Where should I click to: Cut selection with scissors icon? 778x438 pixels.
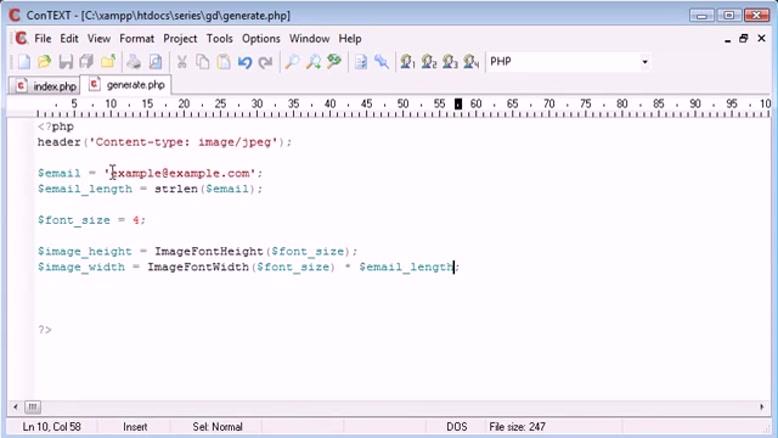pyautogui.click(x=182, y=62)
